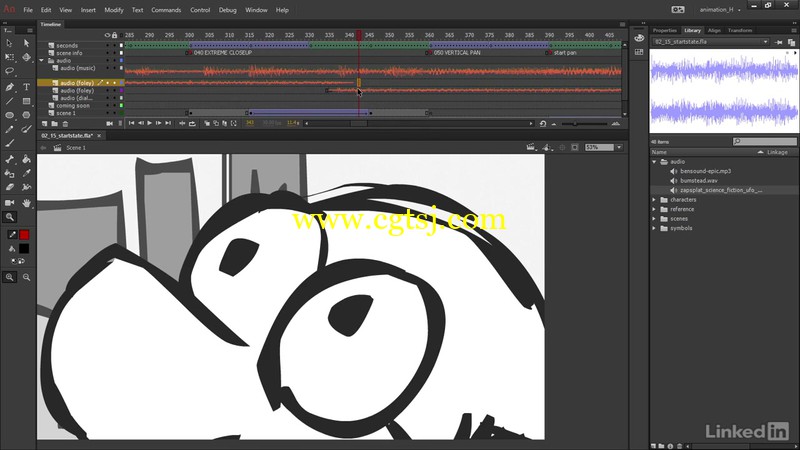This screenshot has height=450, width=800.
Task: Switch to the Transform tab
Action: tap(740, 31)
